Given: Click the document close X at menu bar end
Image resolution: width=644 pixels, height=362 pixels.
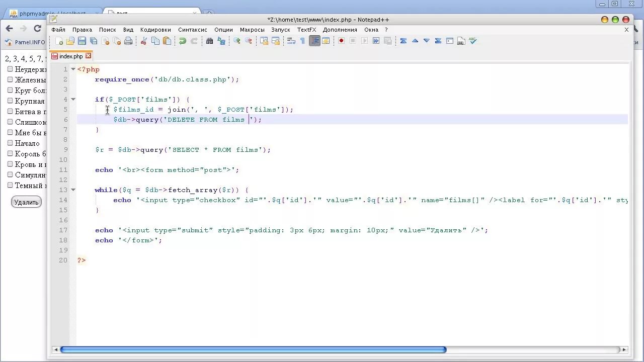Looking at the screenshot, I should point(626,30).
